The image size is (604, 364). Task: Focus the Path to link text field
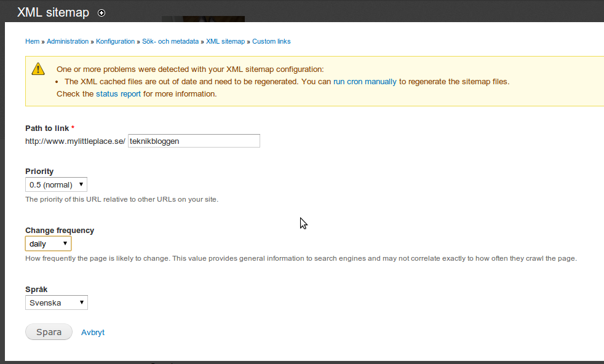[x=194, y=141]
